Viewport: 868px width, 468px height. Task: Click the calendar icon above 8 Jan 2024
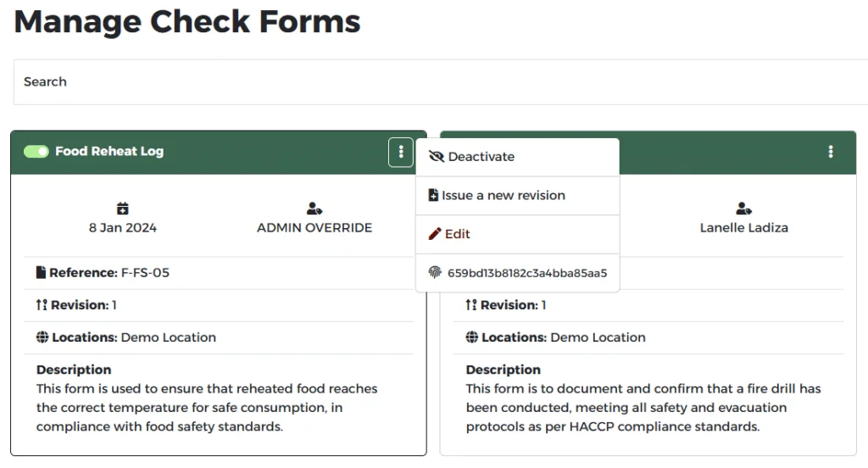coord(123,209)
